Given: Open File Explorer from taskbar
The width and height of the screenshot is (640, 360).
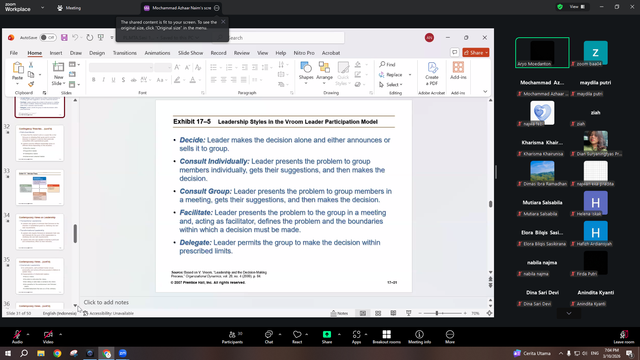Looking at the screenshot, I should (x=41, y=353).
